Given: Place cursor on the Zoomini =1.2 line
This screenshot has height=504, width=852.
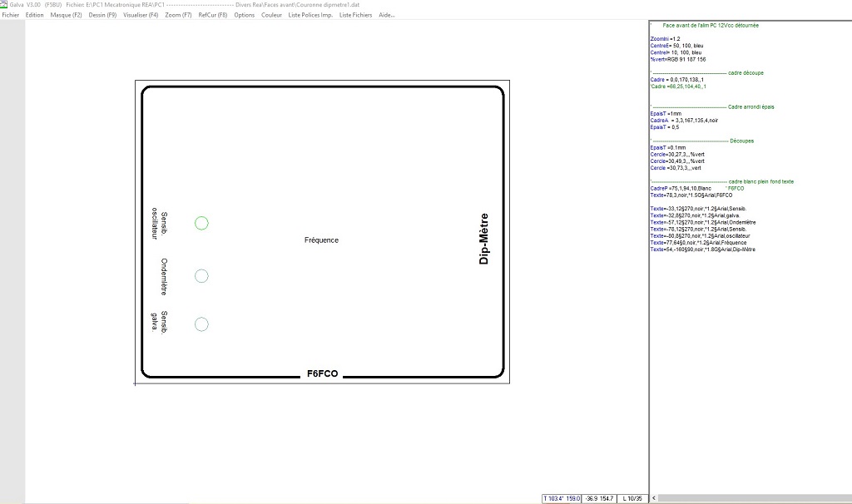Looking at the screenshot, I should click(x=666, y=39).
